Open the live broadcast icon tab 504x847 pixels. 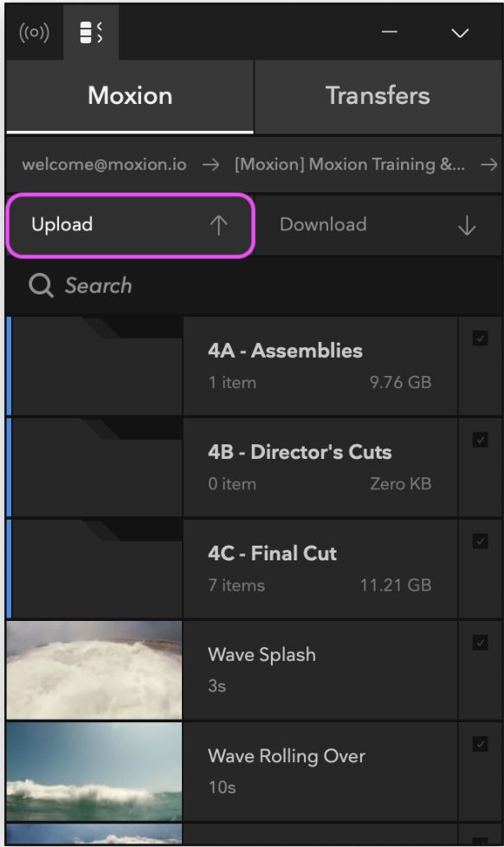[34, 33]
